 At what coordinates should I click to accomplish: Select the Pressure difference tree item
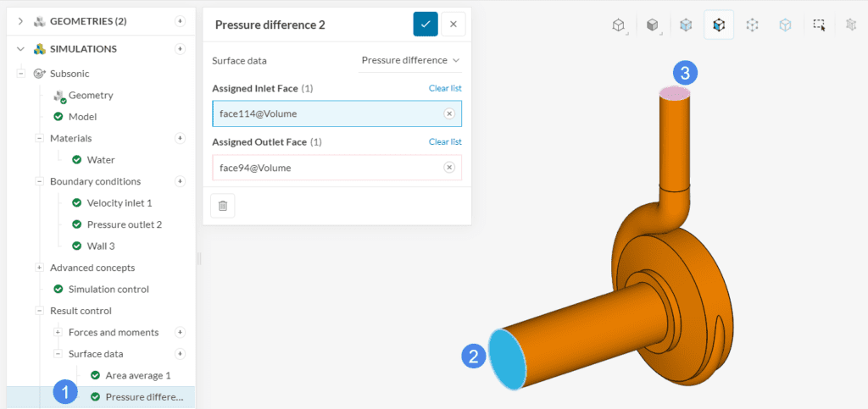click(x=144, y=397)
